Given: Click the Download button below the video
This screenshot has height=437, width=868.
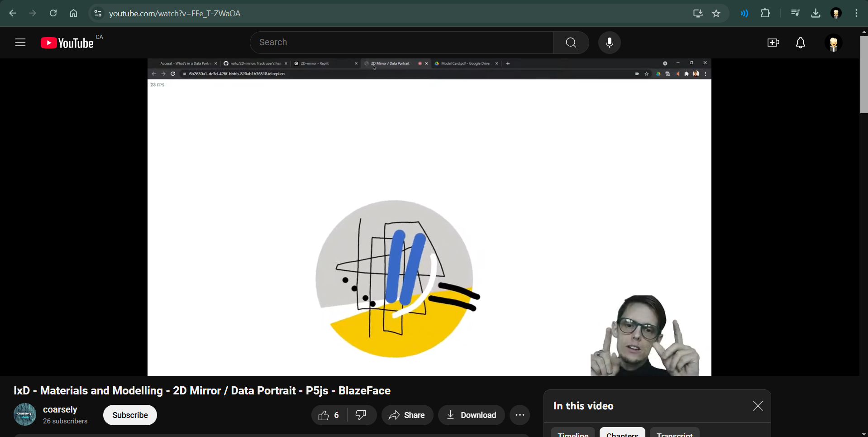Looking at the screenshot, I should point(471,415).
